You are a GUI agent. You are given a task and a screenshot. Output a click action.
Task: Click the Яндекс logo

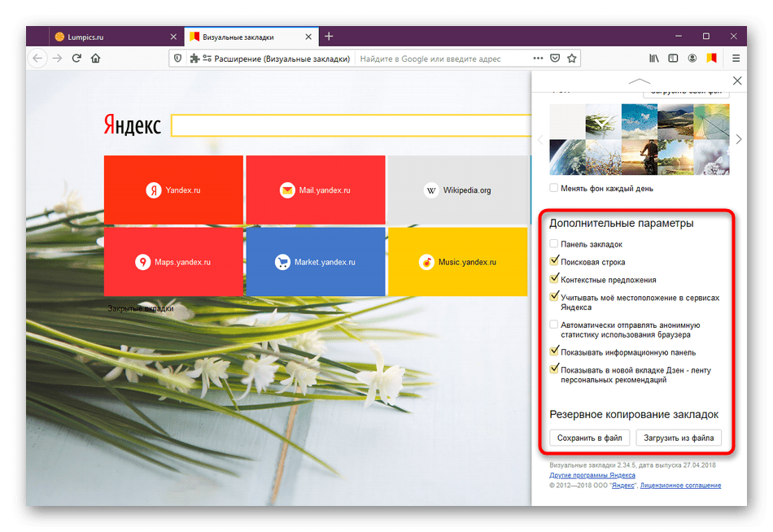pyautogui.click(x=132, y=125)
